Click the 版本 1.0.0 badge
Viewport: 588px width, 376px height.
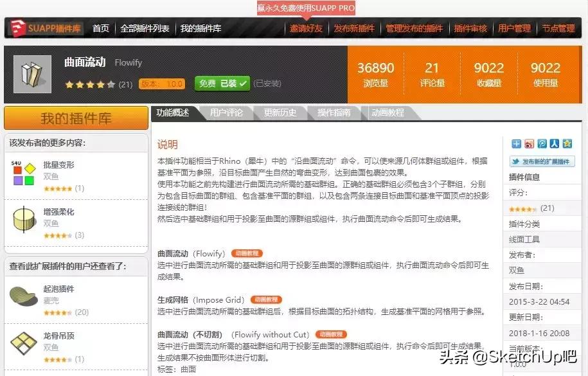coord(162,84)
